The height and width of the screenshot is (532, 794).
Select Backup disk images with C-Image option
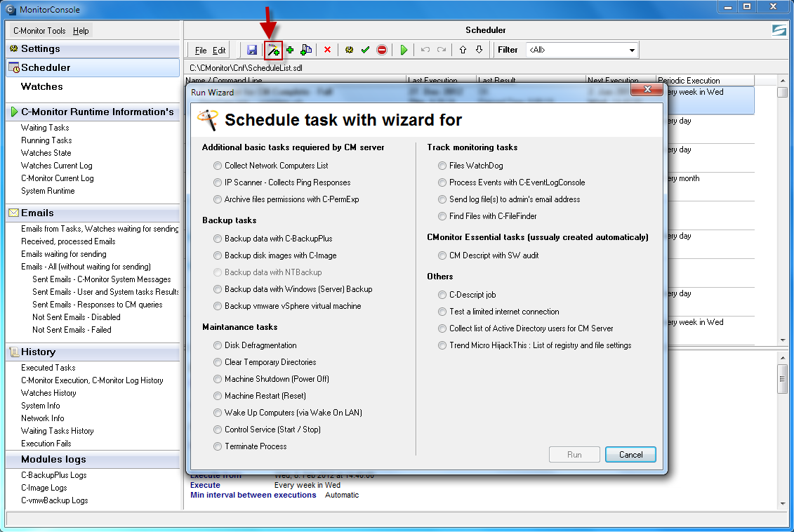[x=217, y=255]
